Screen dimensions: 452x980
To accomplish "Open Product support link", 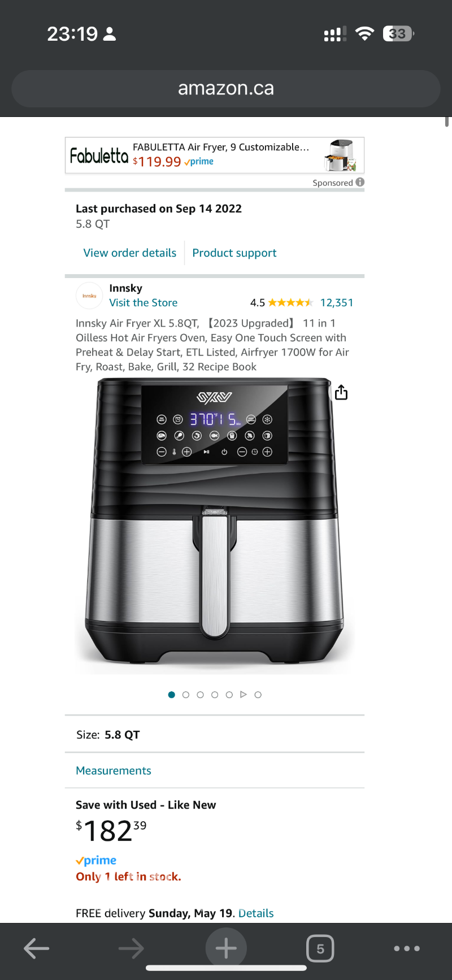I will [234, 253].
